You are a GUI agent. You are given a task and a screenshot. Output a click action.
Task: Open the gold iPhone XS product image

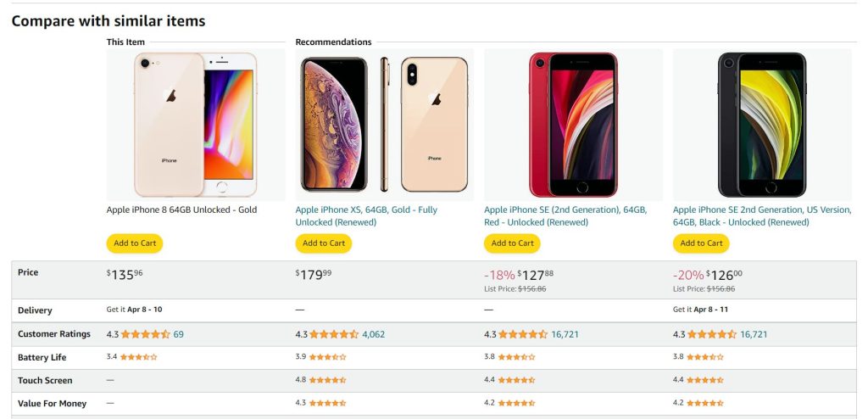coord(384,124)
